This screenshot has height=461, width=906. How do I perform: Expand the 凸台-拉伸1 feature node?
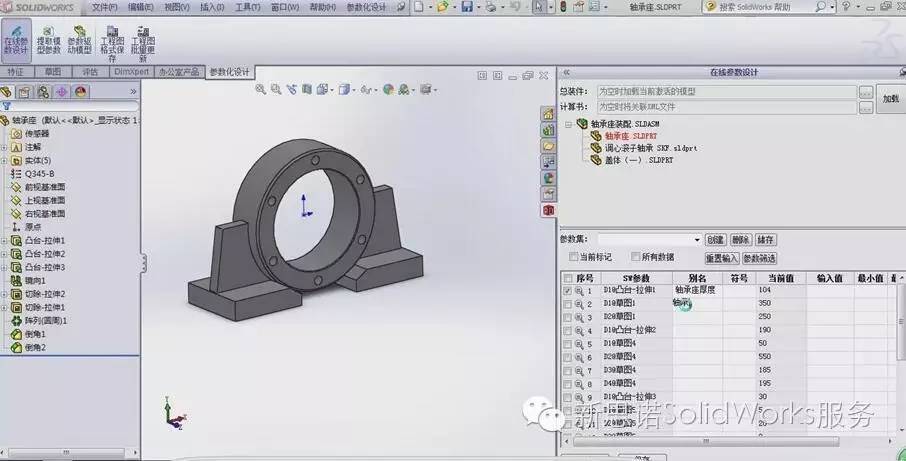tap(4, 241)
